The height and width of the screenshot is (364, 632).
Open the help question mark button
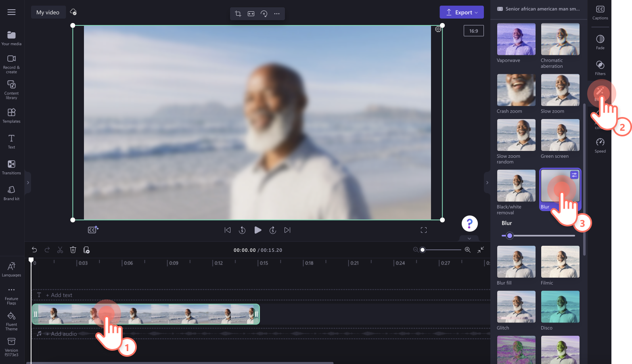[470, 224]
